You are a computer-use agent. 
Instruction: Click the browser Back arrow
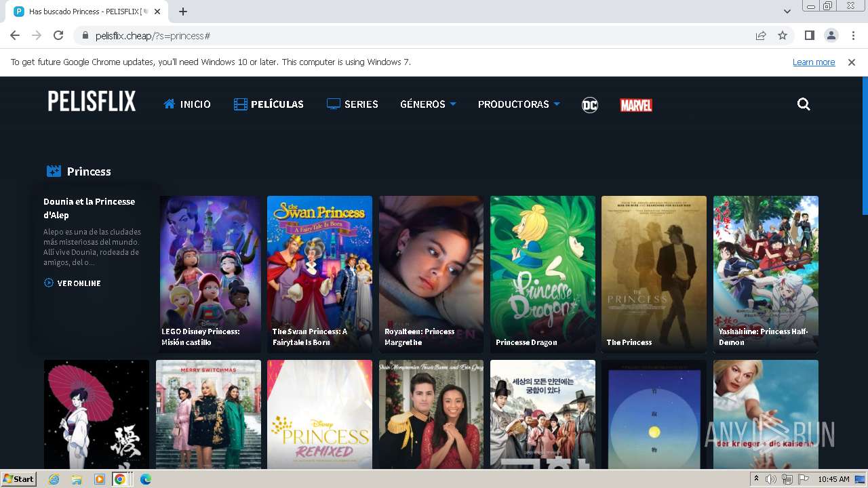coord(15,35)
